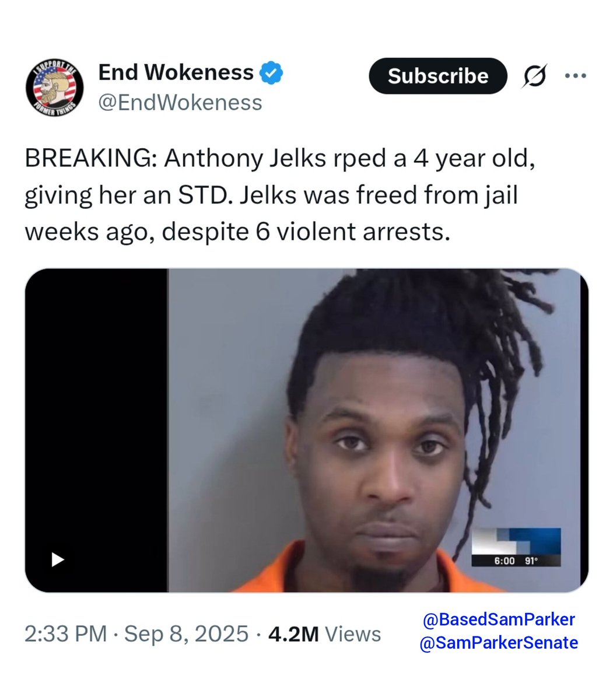Click the @EndWokeness handle
Viewport: 613px width, 700px height.
(180, 103)
